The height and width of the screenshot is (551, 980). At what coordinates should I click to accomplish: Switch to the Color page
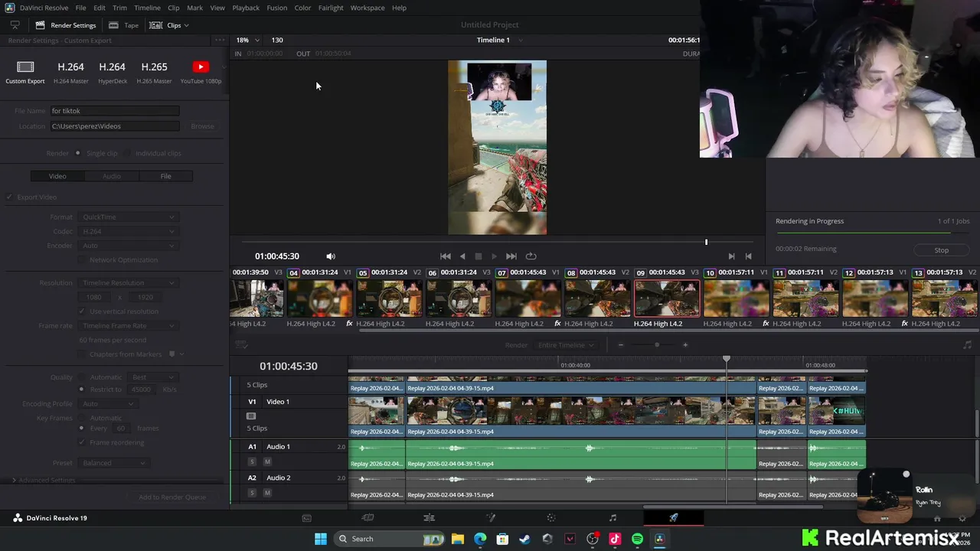[x=551, y=518]
